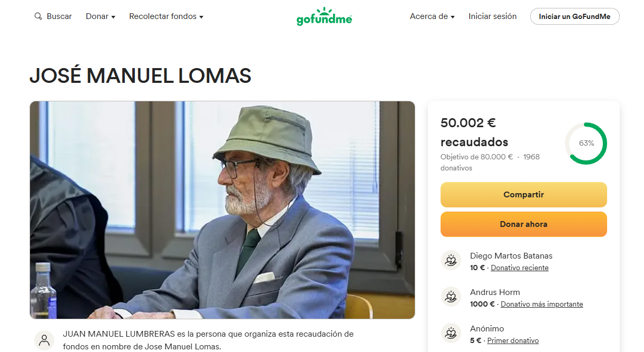Expand the Recolectar fondos dropdown

tap(166, 16)
